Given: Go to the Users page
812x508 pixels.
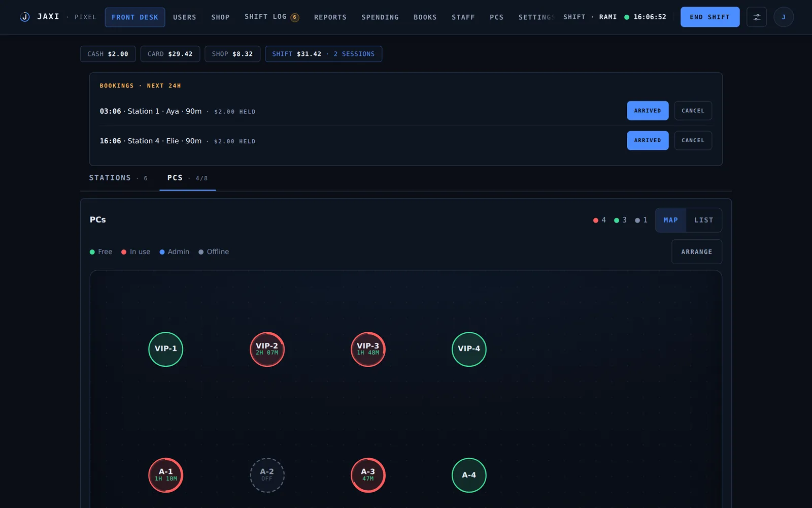Looking at the screenshot, I should (184, 17).
